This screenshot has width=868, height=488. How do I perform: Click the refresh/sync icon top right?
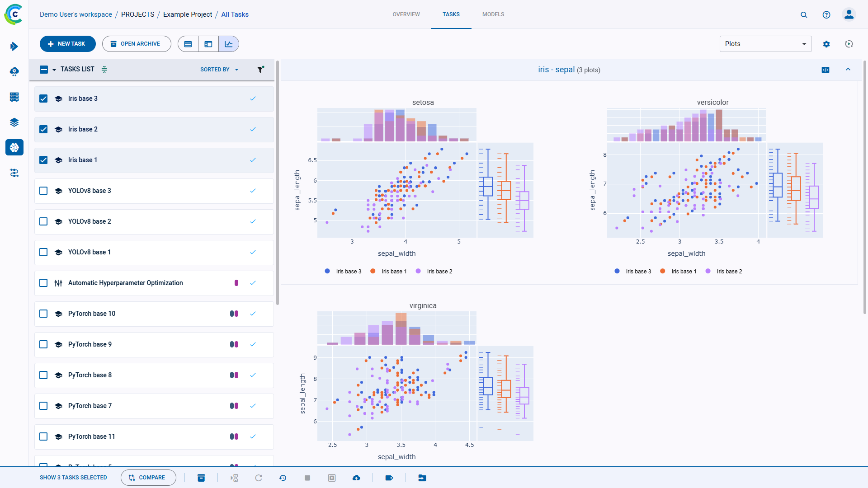(849, 43)
